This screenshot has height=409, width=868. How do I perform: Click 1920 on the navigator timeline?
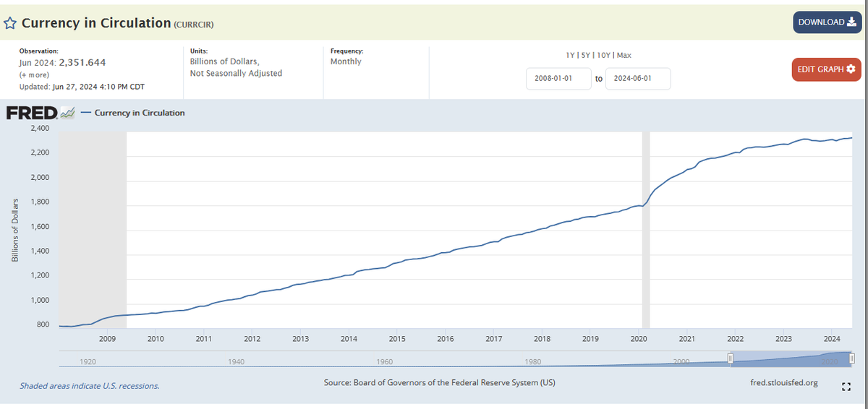[89, 361]
